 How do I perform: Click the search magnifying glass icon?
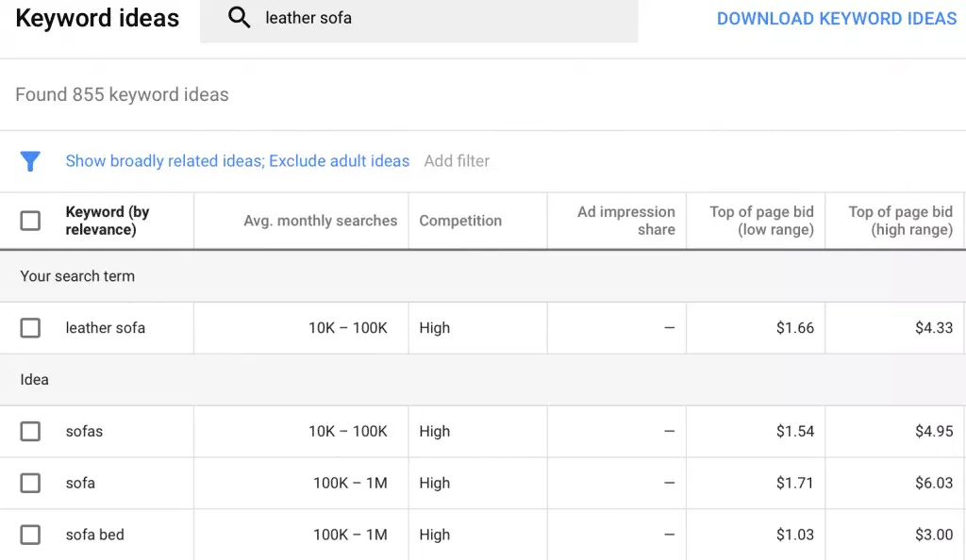(x=239, y=18)
